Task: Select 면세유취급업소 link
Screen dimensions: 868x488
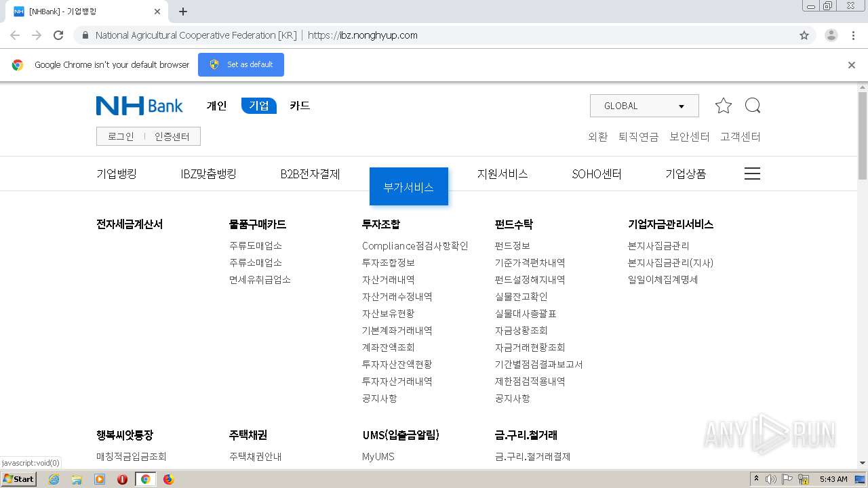Action: click(x=260, y=279)
